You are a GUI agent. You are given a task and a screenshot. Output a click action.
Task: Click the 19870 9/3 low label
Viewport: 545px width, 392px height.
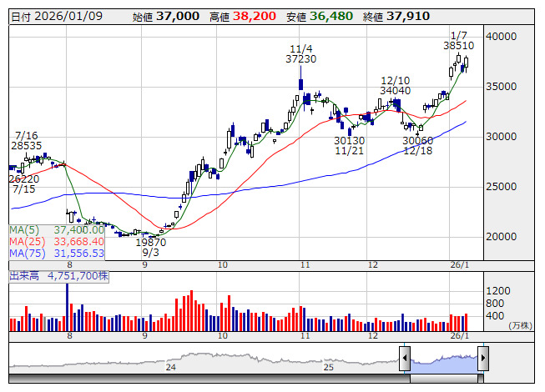(x=151, y=247)
